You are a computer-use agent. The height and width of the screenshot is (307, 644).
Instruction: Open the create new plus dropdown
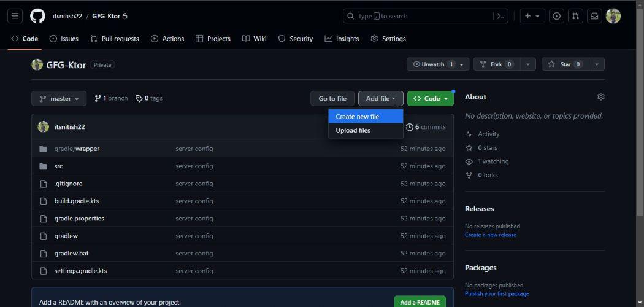[x=532, y=16]
